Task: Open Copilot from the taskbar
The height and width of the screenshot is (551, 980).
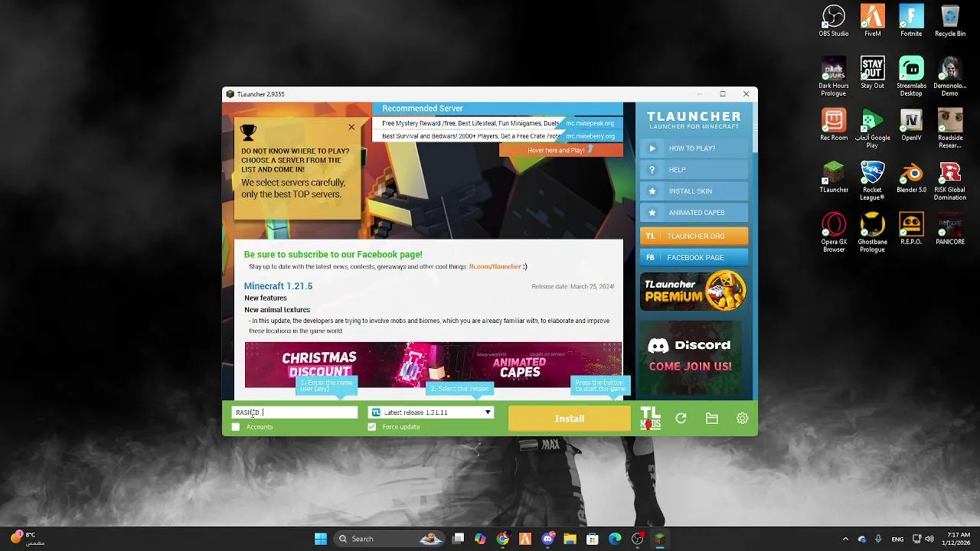Action: click(x=480, y=539)
